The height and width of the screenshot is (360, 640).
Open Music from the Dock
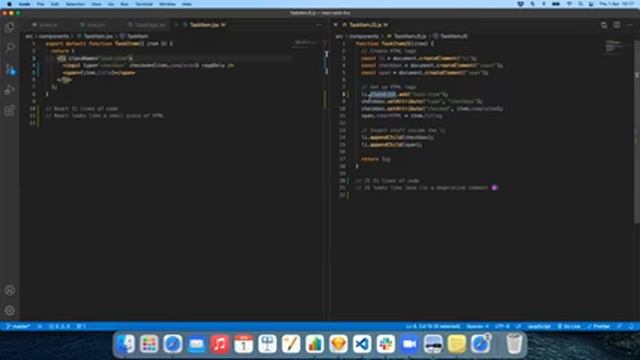(220, 344)
